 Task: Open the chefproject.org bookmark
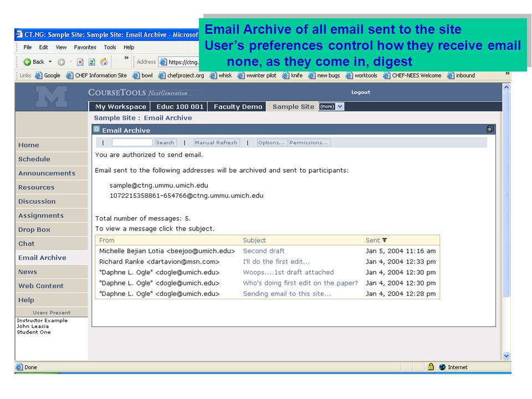click(181, 75)
